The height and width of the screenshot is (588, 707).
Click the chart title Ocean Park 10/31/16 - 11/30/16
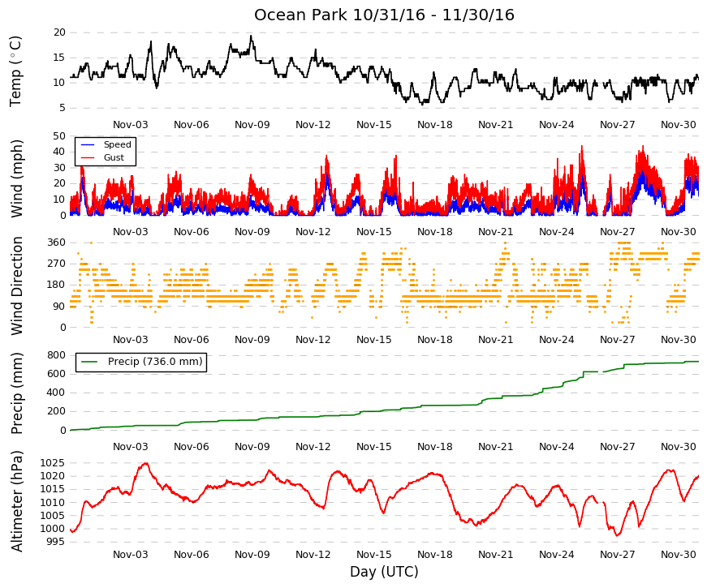tap(384, 15)
